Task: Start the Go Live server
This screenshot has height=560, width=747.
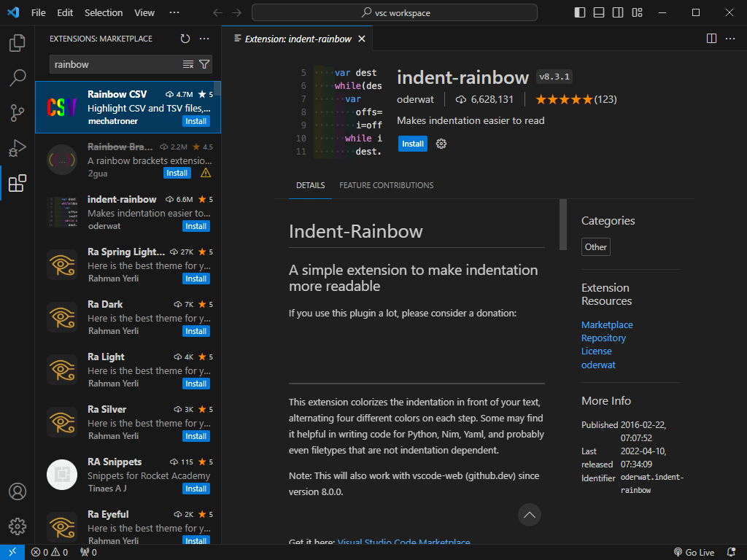Action: [x=694, y=553]
